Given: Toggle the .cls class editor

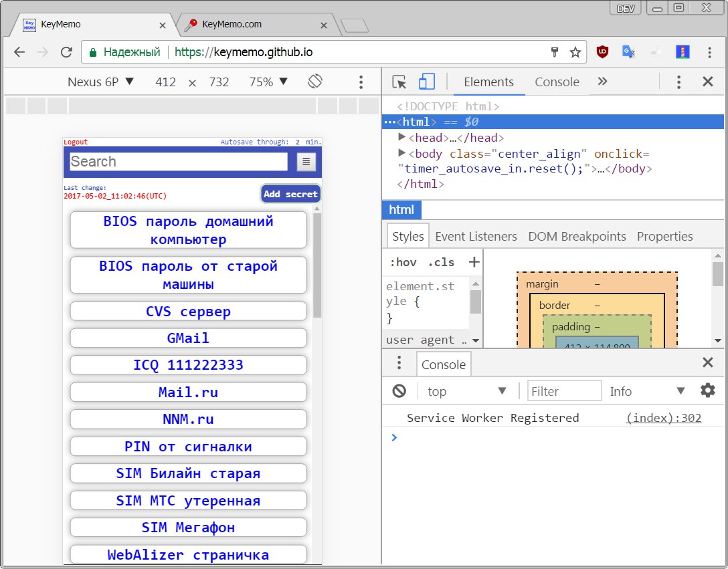Looking at the screenshot, I should click(x=441, y=262).
